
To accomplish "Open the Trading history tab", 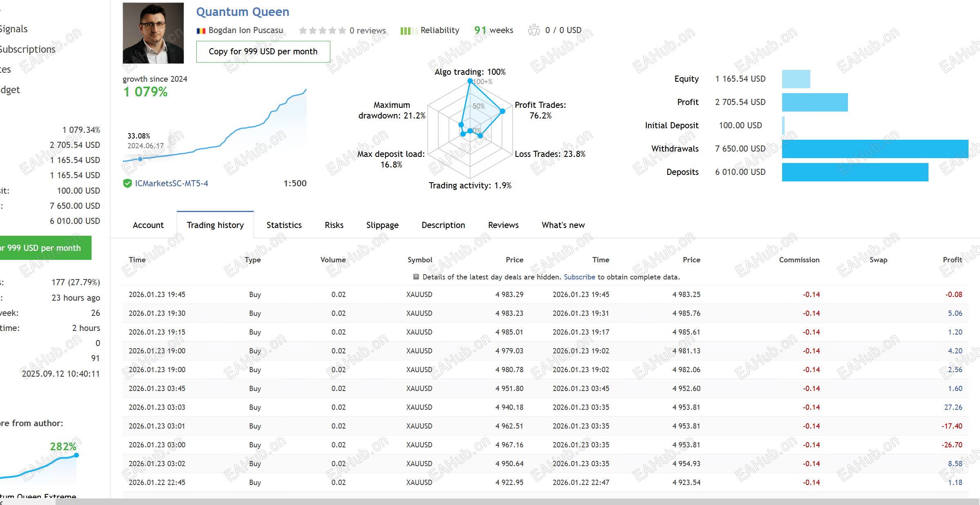I will pyautogui.click(x=215, y=225).
